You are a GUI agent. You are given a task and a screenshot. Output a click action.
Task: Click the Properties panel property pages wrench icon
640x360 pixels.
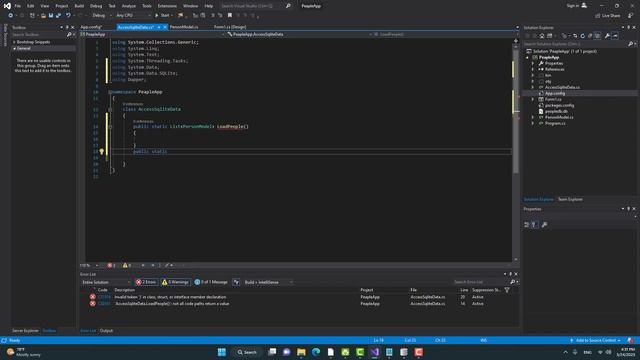point(544,224)
